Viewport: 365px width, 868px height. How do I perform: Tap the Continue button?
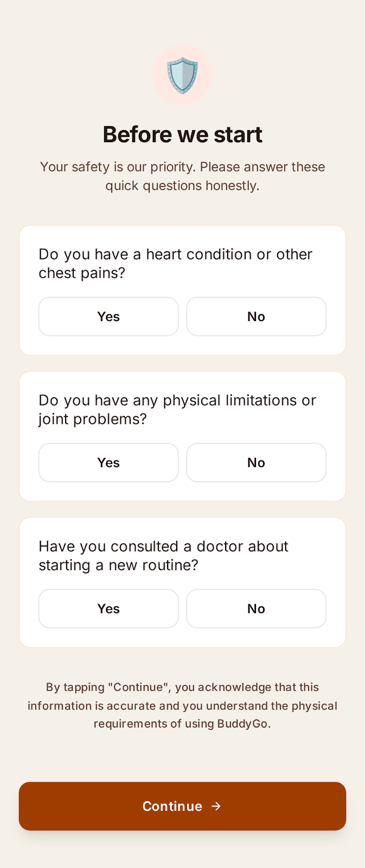182,806
